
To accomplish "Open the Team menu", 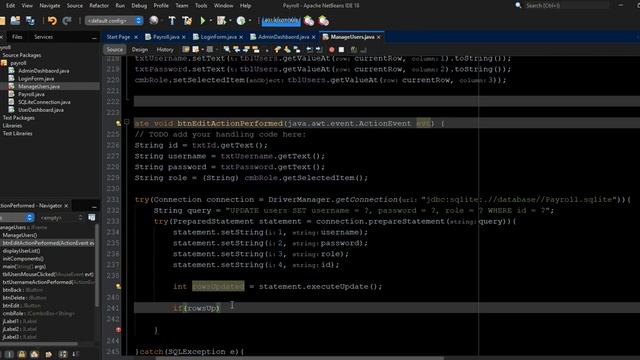I will [182, 6].
